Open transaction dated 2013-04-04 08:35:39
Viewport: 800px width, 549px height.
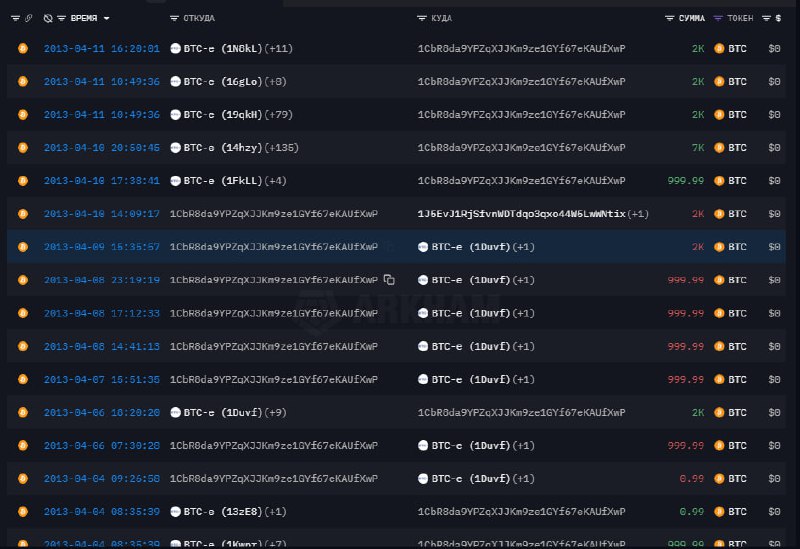(x=102, y=511)
